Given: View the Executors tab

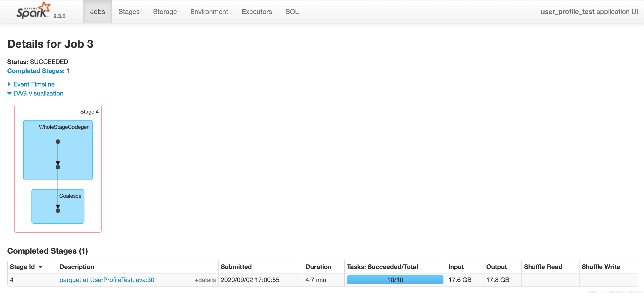Looking at the screenshot, I should pyautogui.click(x=257, y=12).
